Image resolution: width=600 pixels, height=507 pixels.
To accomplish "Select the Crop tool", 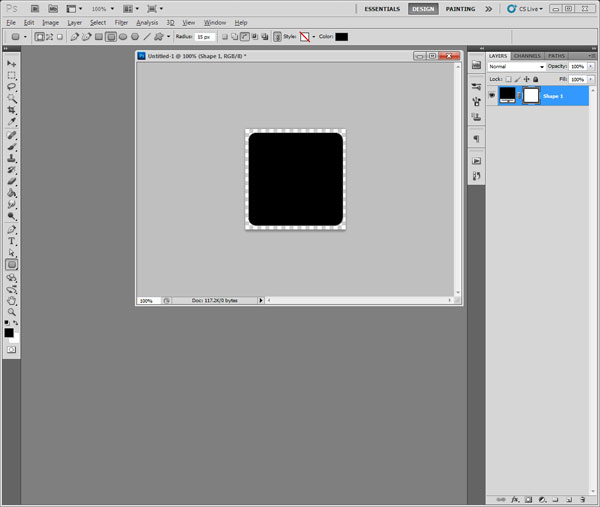I will tap(11, 110).
